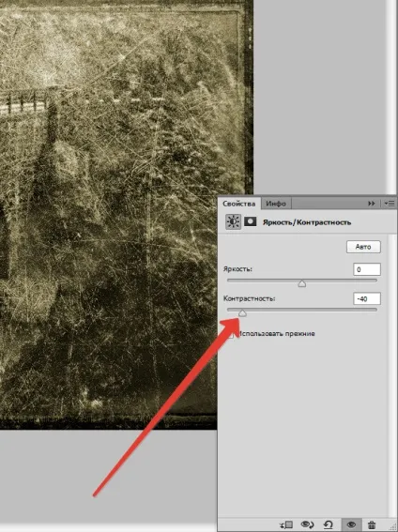The height and width of the screenshot is (532, 398).
Task: Select the Свойства tab
Action: [x=238, y=204]
